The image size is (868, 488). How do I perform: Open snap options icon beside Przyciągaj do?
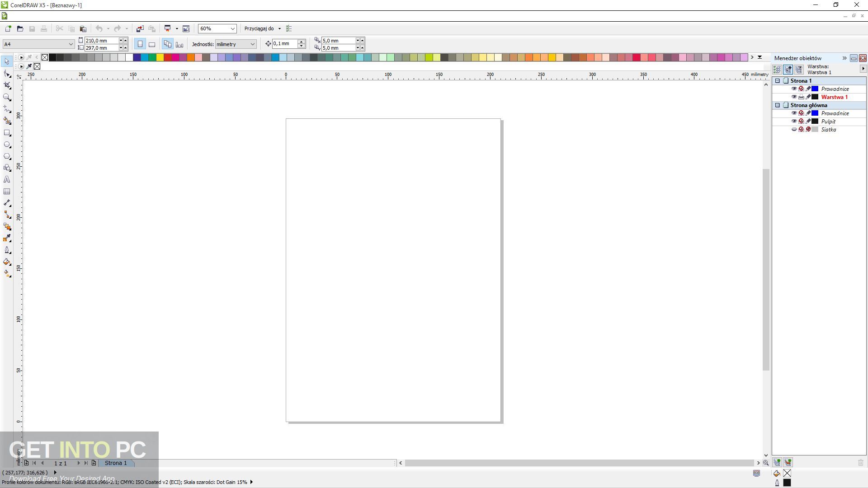click(x=289, y=28)
